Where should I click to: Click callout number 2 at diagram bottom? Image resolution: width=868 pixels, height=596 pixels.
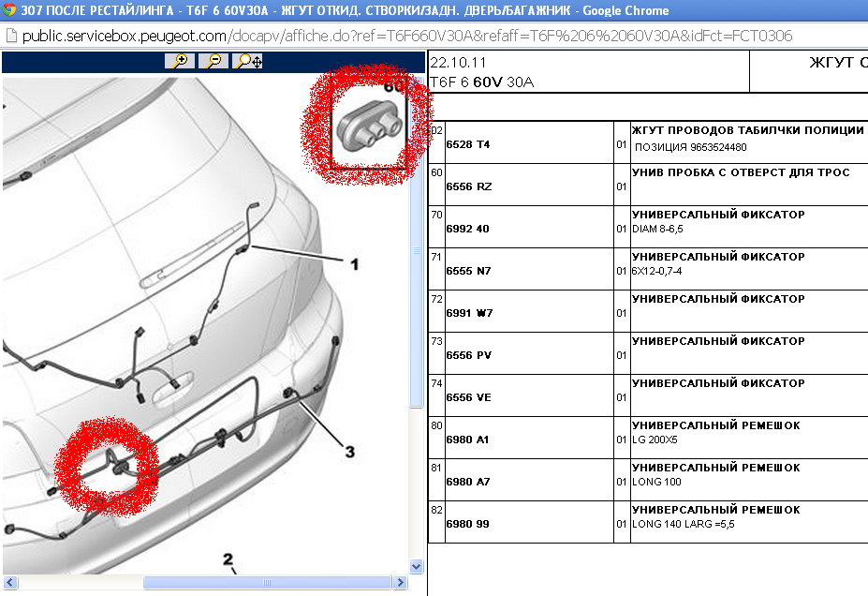(228, 559)
